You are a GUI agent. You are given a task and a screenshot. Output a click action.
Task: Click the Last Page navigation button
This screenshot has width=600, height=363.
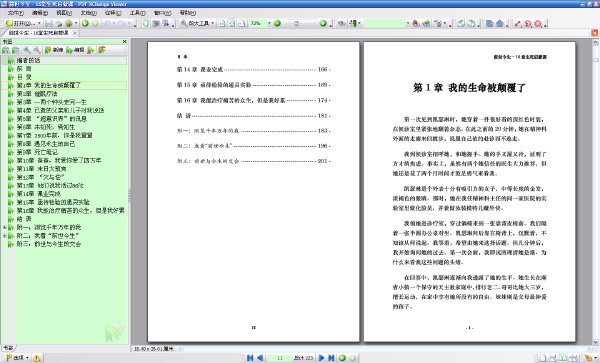point(331,358)
